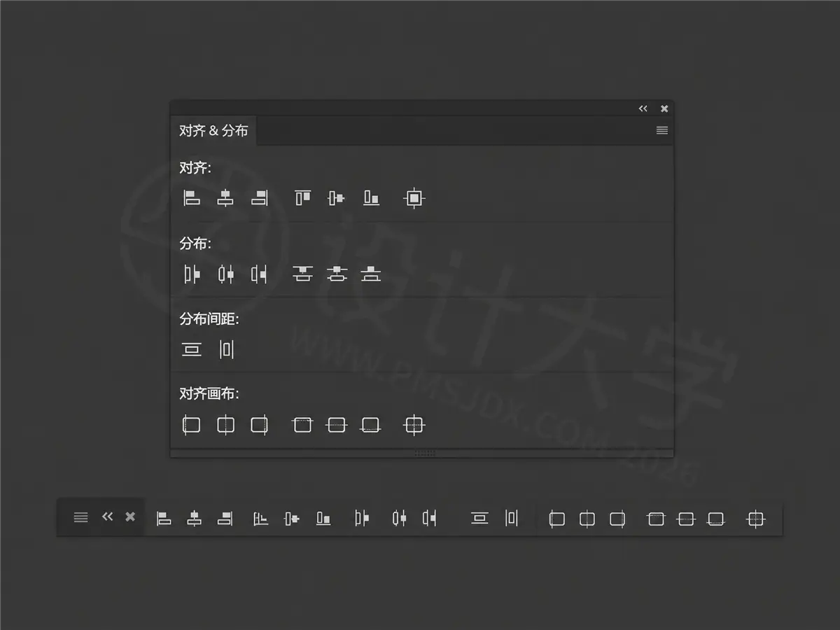Align to canvas horizontal center in horizontal toolbar

(x=587, y=519)
